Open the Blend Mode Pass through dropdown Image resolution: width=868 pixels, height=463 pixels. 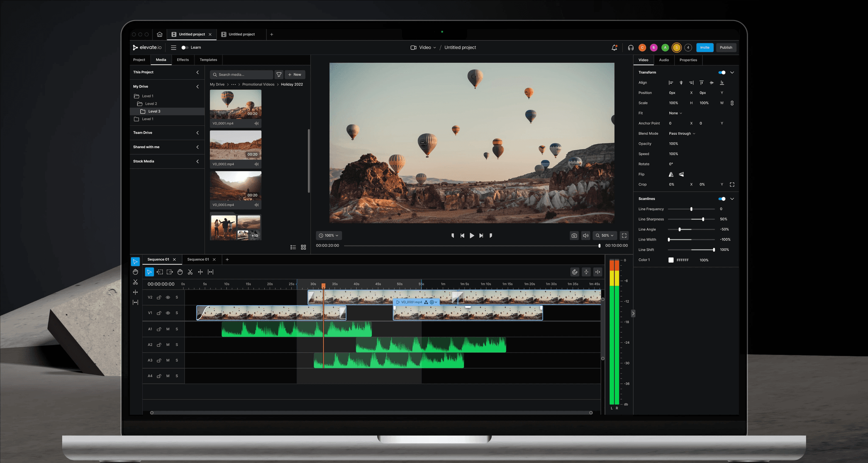pyautogui.click(x=682, y=134)
